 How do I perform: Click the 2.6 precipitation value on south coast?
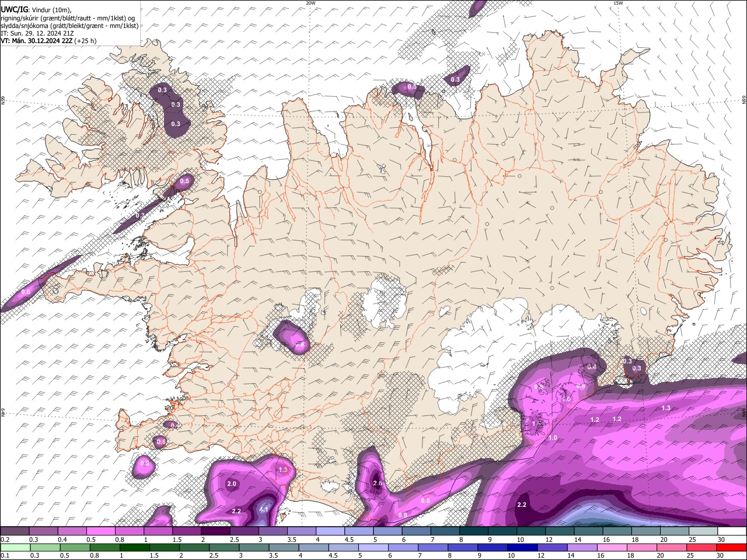pos(378,483)
